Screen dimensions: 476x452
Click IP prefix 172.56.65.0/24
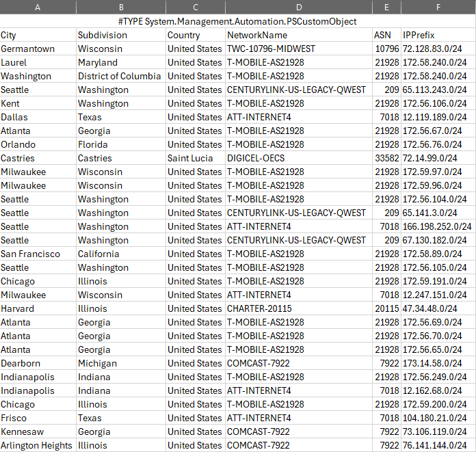tap(438, 349)
